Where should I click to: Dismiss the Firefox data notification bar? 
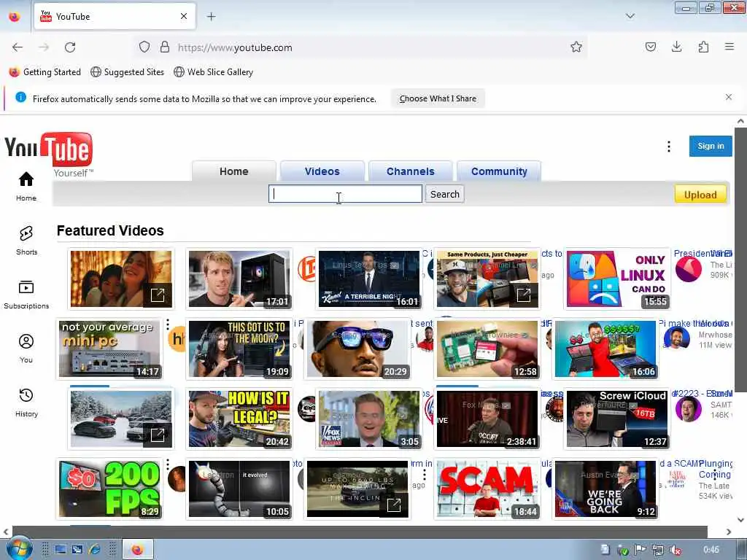pos(729,97)
